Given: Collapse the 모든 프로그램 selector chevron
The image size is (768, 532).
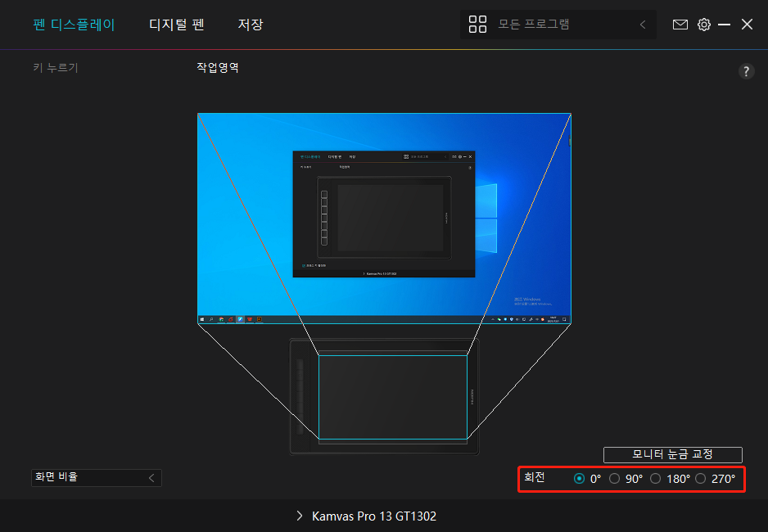Looking at the screenshot, I should pos(643,25).
